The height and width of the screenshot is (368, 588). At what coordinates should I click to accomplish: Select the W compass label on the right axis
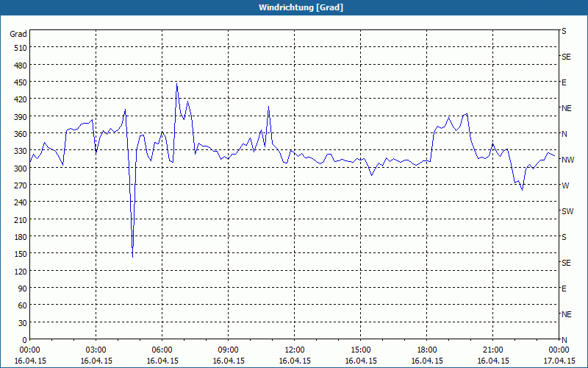point(564,185)
